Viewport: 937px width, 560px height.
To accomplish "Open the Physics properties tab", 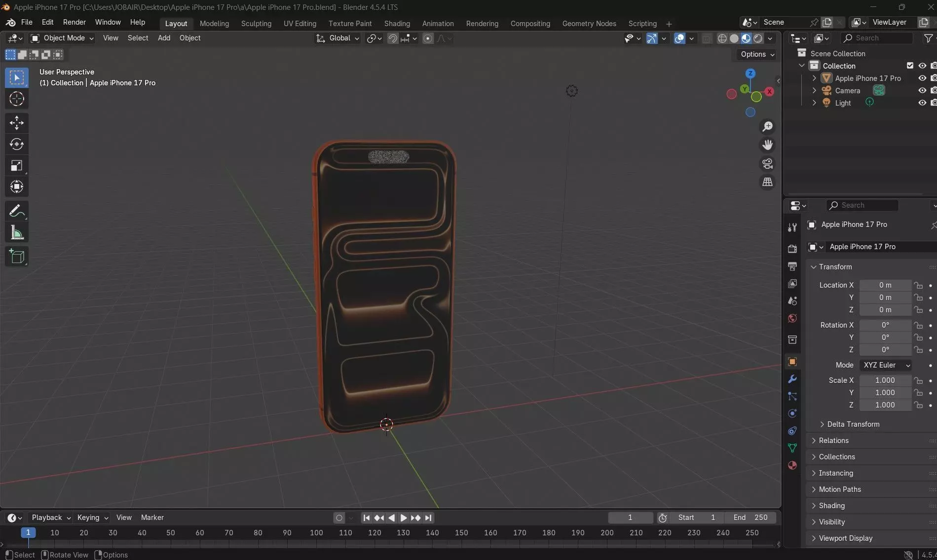I will click(x=792, y=413).
